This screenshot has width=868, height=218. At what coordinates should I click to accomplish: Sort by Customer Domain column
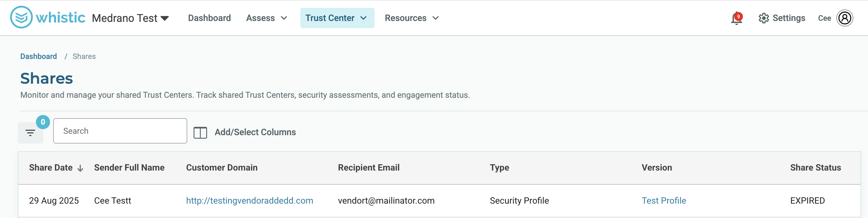pos(222,167)
